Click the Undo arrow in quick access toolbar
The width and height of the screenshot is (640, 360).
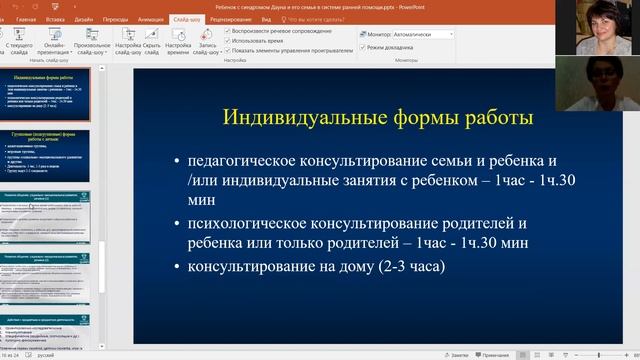(x=16, y=7)
